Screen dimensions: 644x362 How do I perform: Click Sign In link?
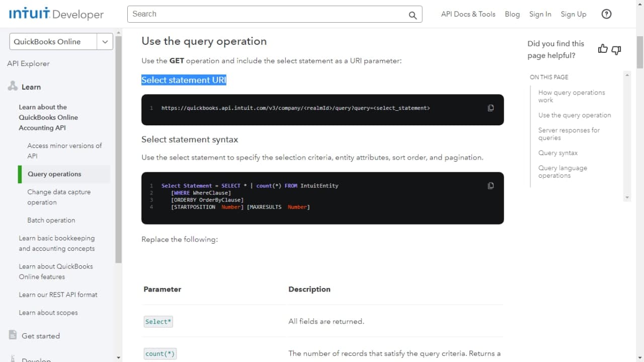540,14
